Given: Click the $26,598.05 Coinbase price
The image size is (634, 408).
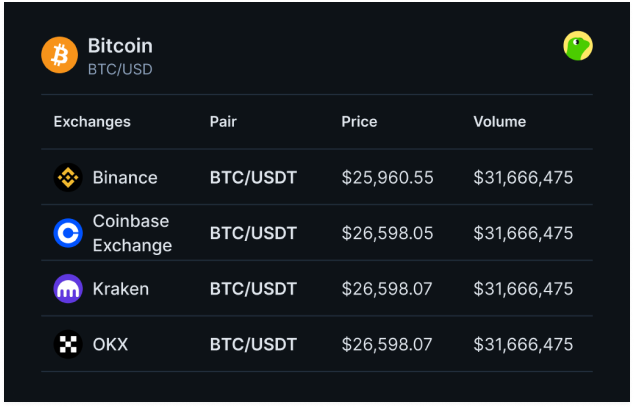Looking at the screenshot, I should 387,233.
